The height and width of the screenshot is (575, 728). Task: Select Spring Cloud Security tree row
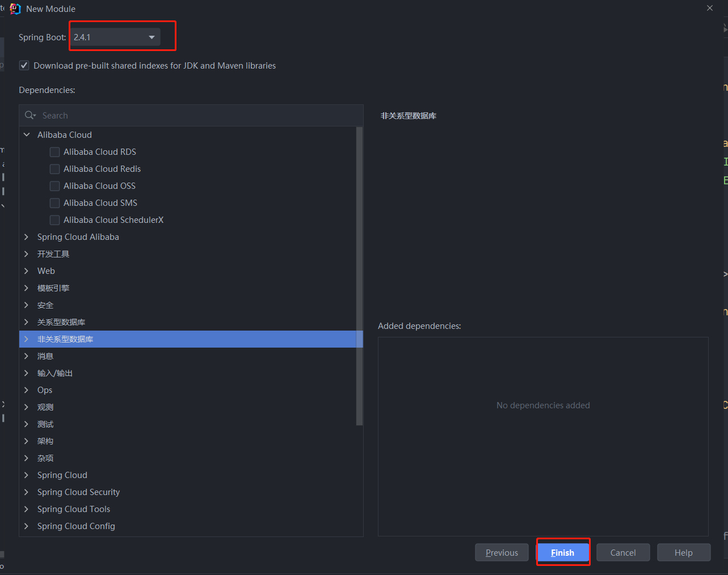pyautogui.click(x=188, y=492)
